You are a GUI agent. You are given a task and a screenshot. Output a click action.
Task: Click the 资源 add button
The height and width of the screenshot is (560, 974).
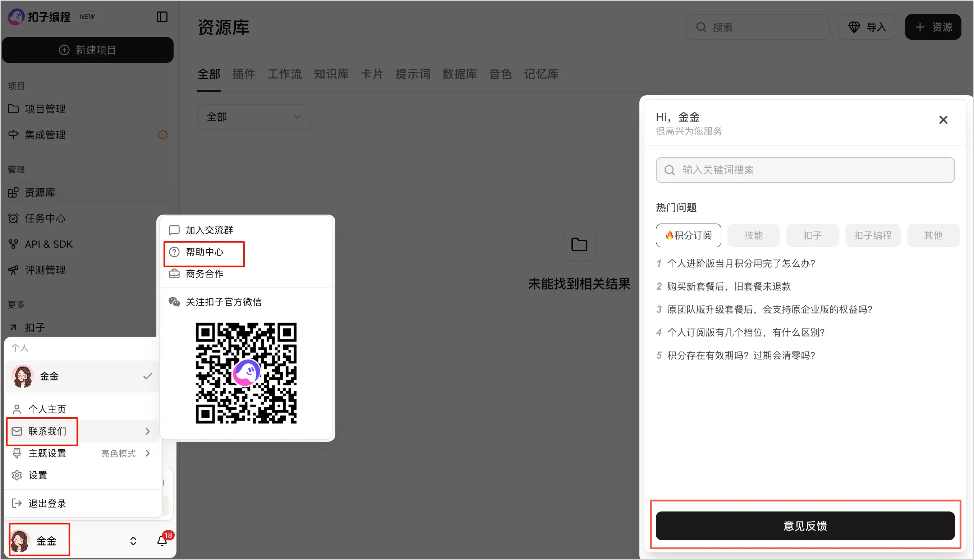(x=933, y=27)
